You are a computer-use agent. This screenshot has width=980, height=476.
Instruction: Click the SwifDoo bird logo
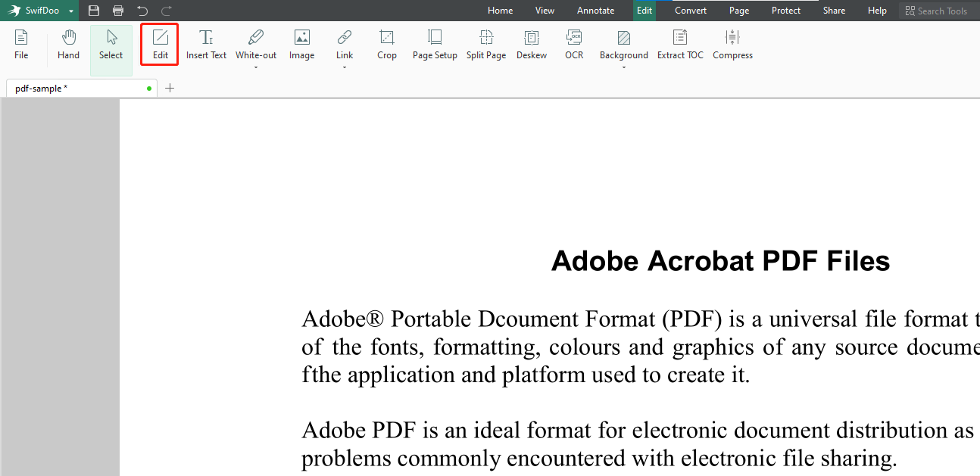pos(14,11)
